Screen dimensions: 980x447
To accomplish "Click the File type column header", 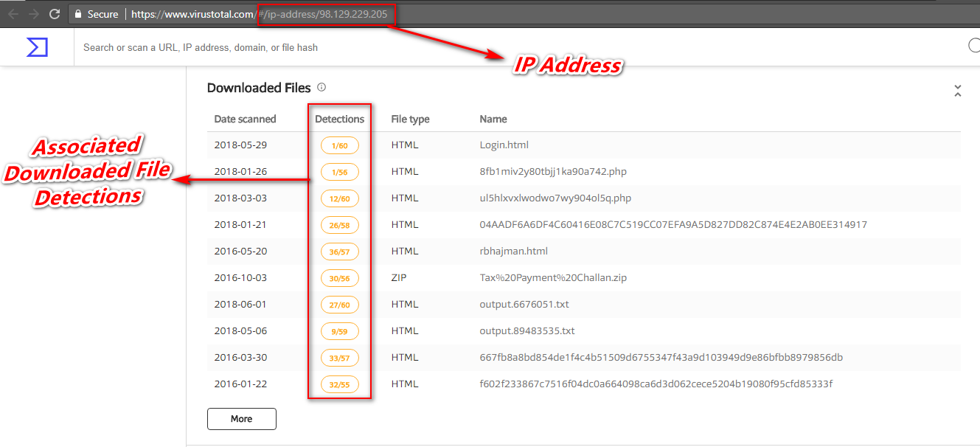I will coord(410,119).
